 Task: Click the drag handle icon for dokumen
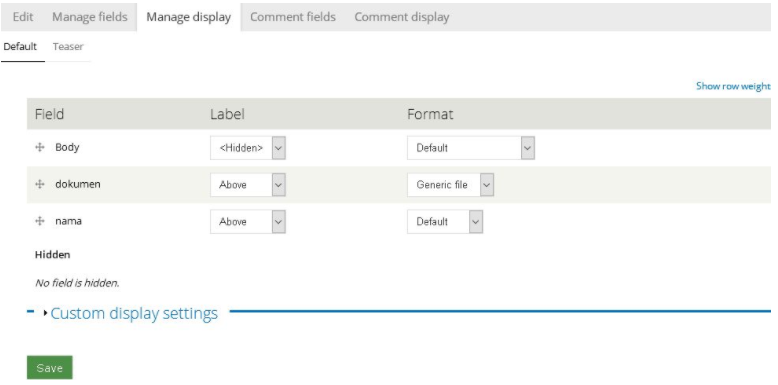[40, 184]
